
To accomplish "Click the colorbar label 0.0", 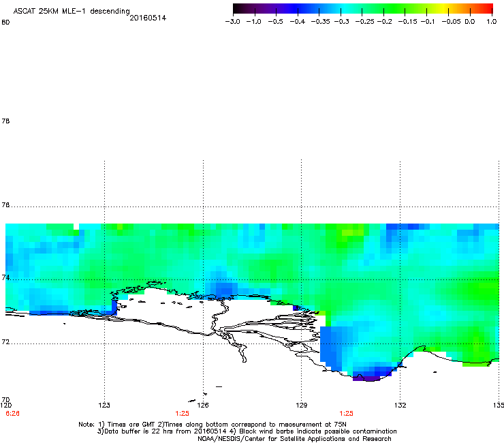I will [x=470, y=22].
